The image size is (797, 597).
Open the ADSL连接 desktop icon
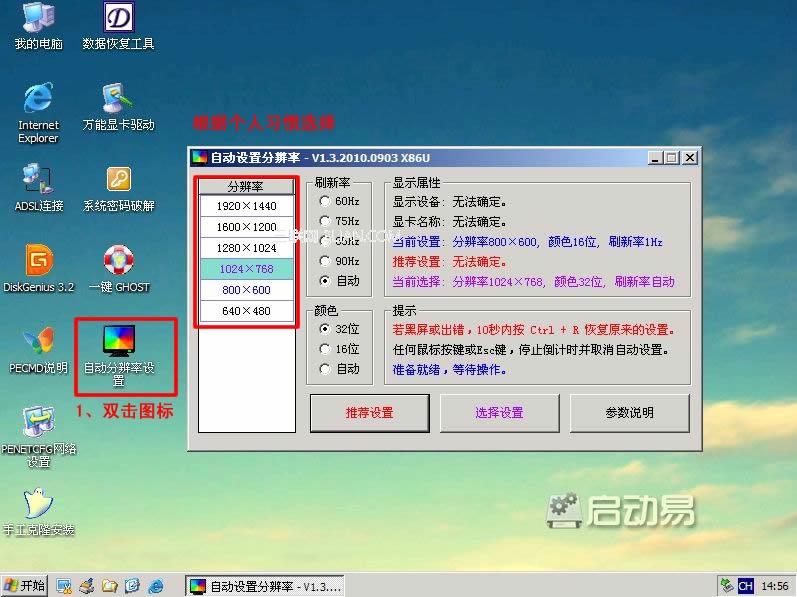(39, 188)
